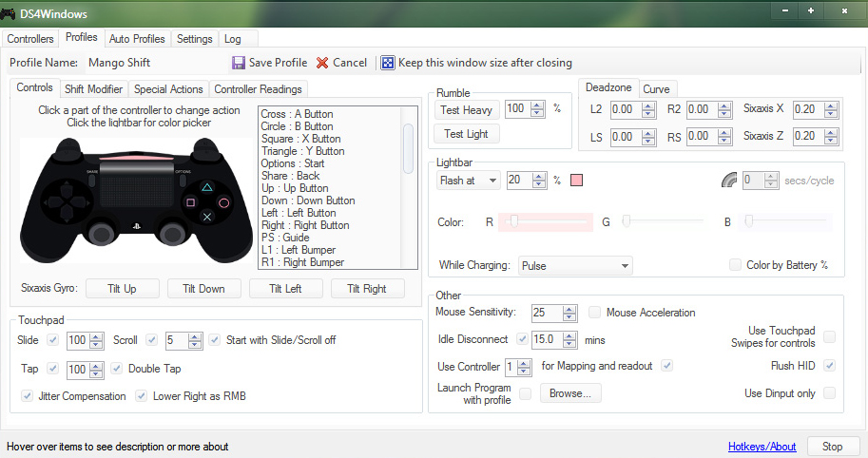The image size is (868, 458).
Task: Toggle the Scroll checkbox in Touchpad
Action: click(x=152, y=339)
